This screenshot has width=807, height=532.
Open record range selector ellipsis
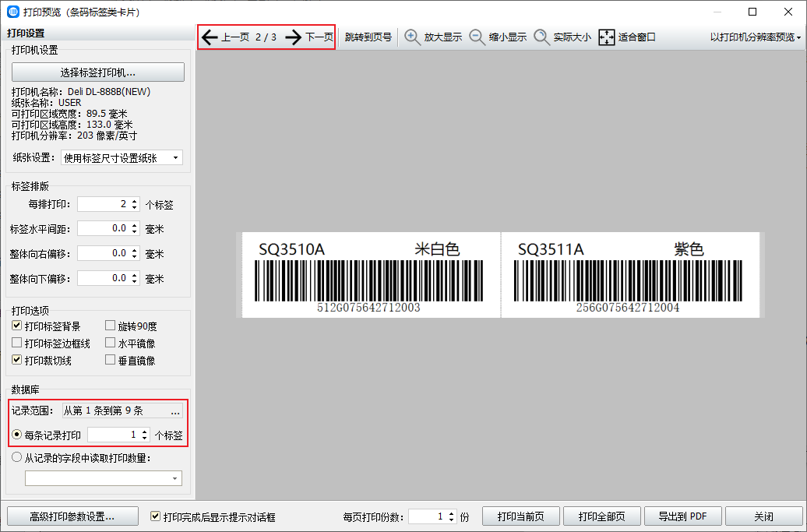[x=175, y=410]
